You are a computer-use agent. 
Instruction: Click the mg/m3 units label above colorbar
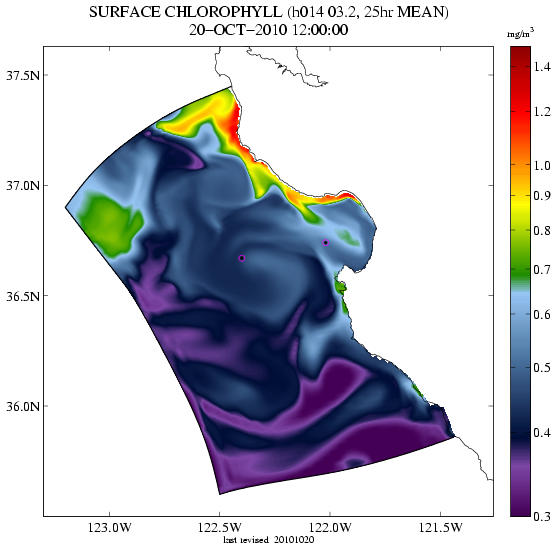520,34
